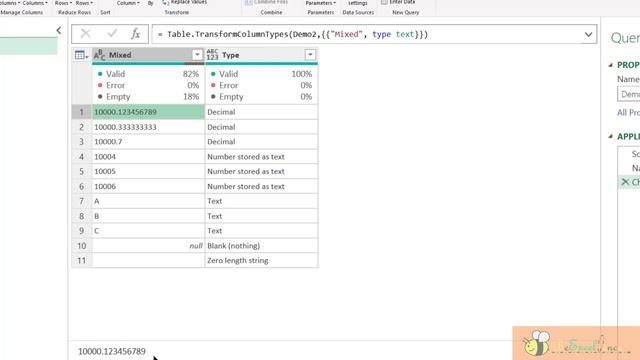640x360 pixels.
Task: Expand the formula bar with down chevron
Action: pyautogui.click(x=588, y=34)
